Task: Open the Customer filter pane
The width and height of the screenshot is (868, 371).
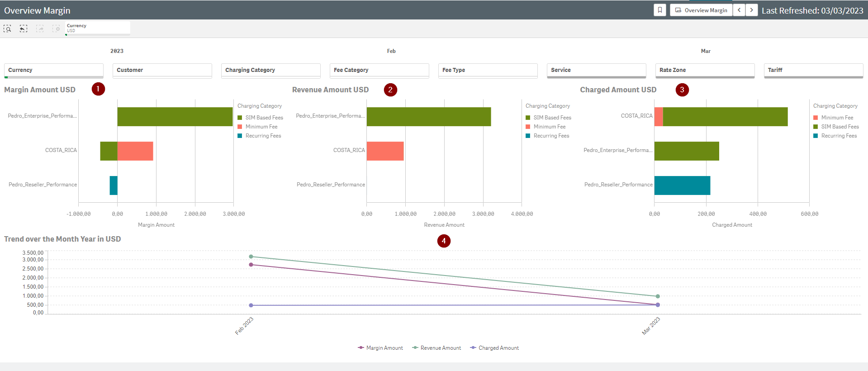Action: (x=162, y=70)
